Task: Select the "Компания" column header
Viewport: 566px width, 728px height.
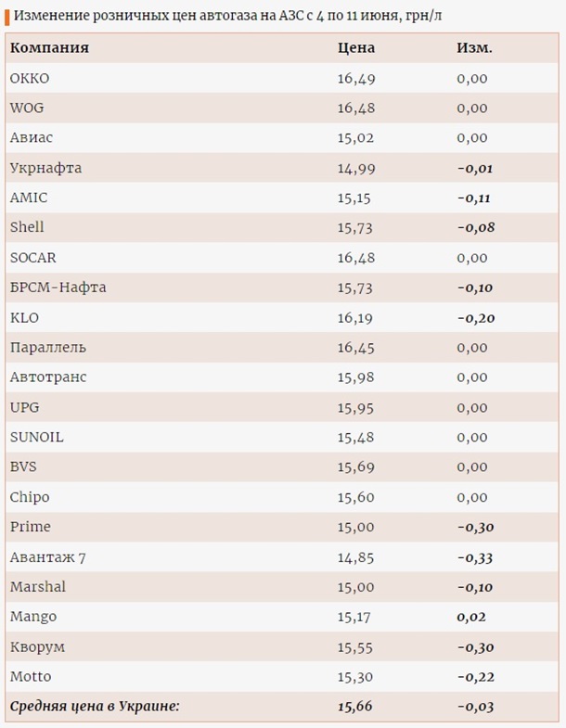Action: 49,48
